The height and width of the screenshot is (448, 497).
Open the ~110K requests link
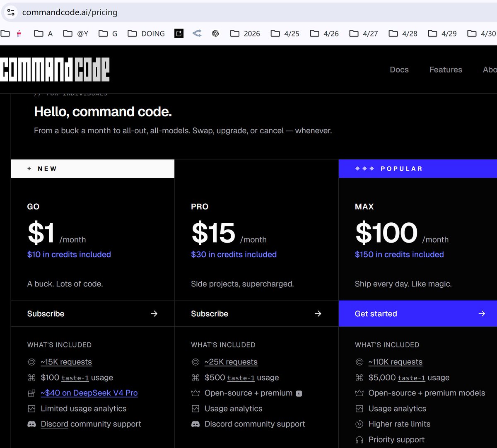[396, 362]
